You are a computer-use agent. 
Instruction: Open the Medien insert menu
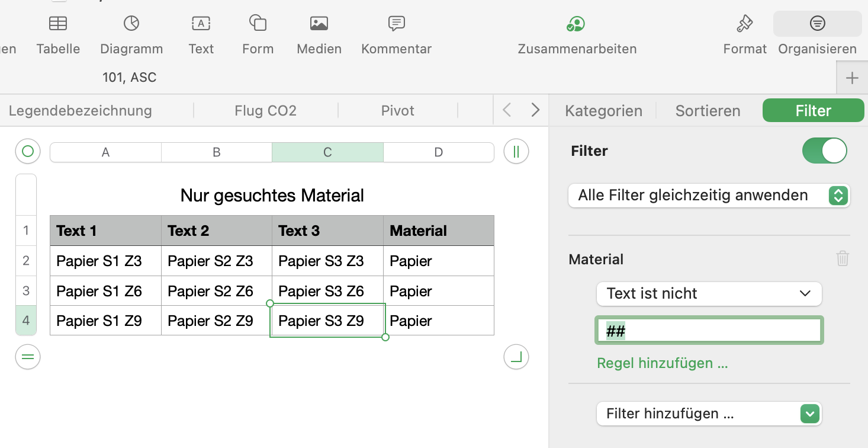click(319, 24)
